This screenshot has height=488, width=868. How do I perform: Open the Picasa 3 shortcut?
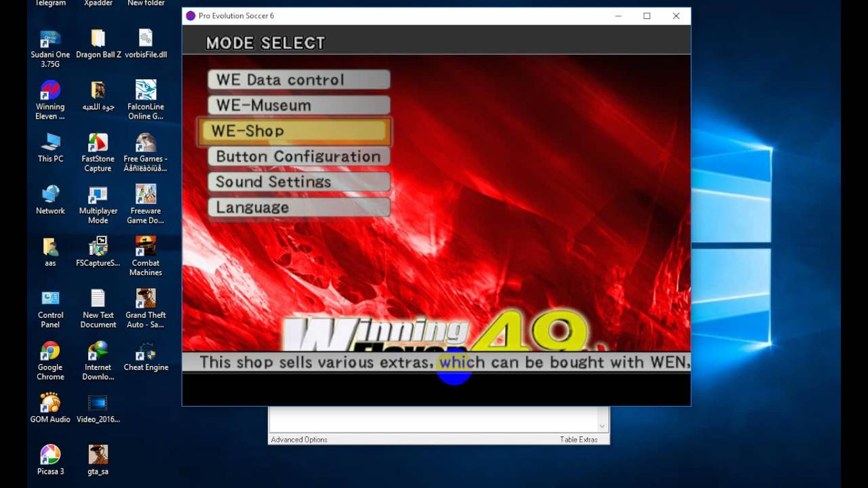[x=50, y=461]
